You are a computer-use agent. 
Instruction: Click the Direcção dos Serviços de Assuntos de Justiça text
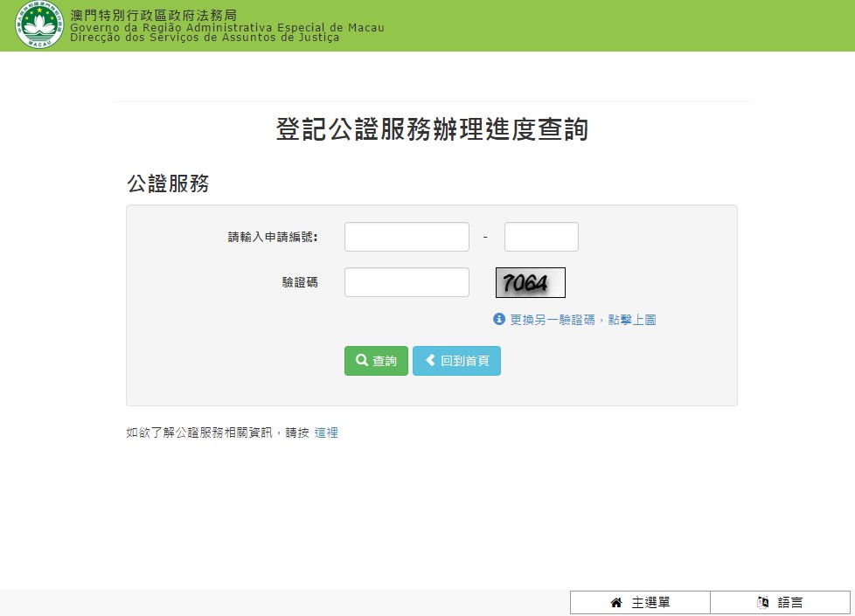pos(205,38)
